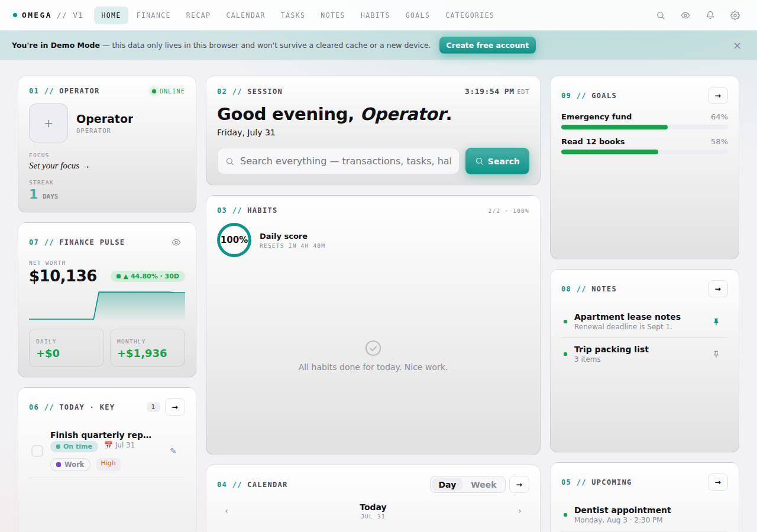Open the Home tab
The height and width of the screenshot is (532, 757).
click(111, 15)
